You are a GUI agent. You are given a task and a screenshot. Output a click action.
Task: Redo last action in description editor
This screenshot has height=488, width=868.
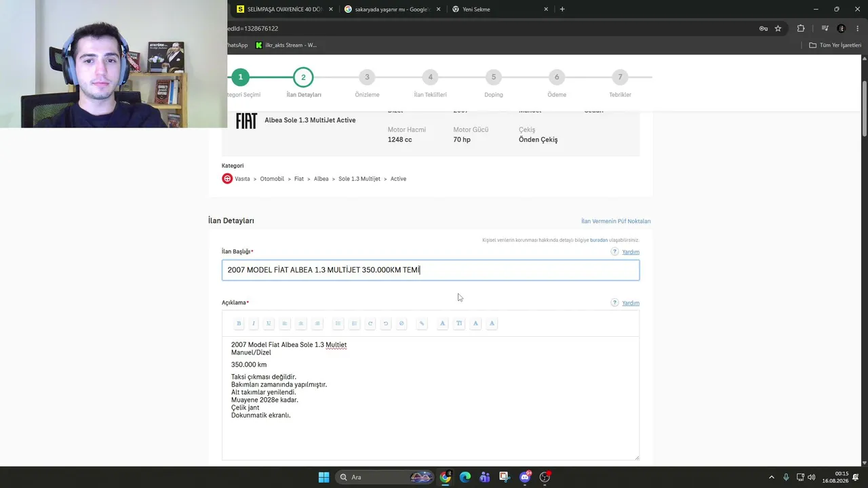point(370,323)
